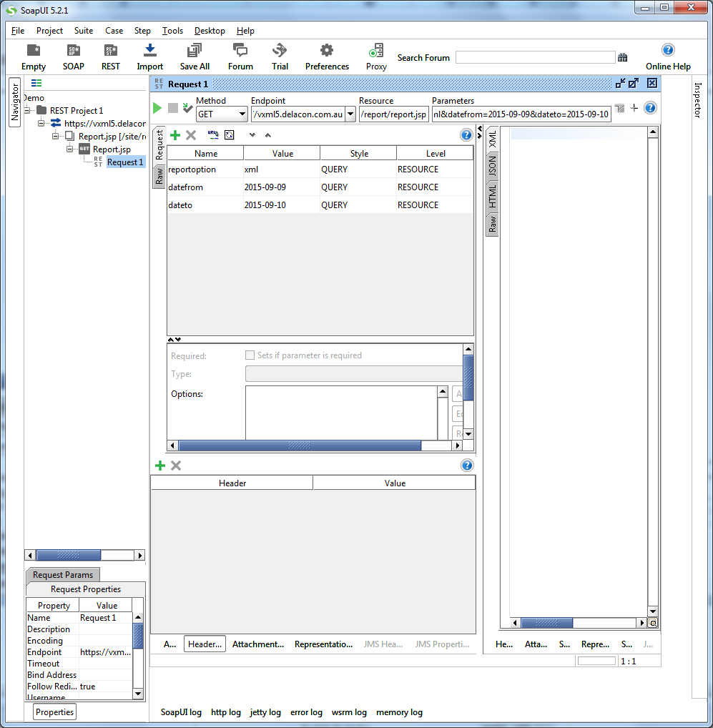The height and width of the screenshot is (728, 713).
Task: Open the Inspector side panel
Action: click(x=698, y=100)
